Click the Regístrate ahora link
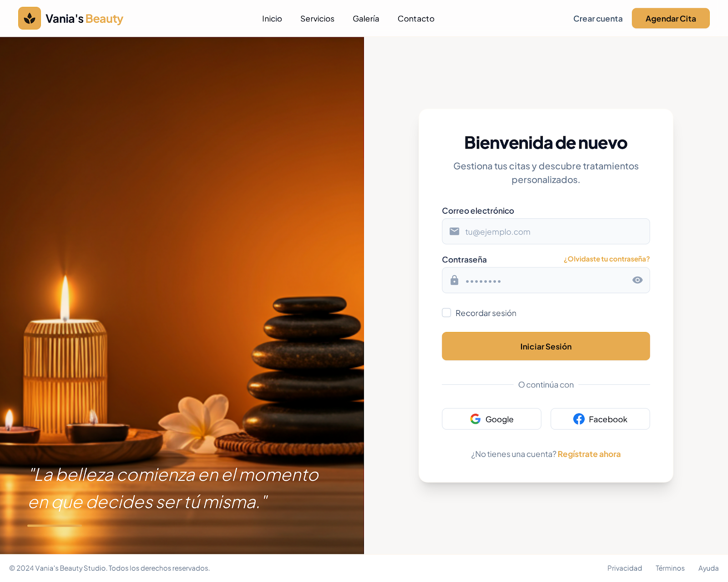The height and width of the screenshot is (582, 728). click(589, 454)
